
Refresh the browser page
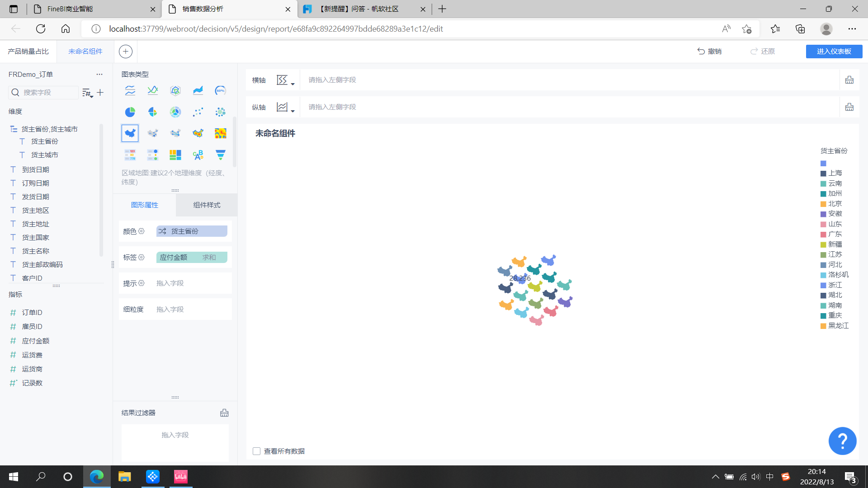coord(41,28)
